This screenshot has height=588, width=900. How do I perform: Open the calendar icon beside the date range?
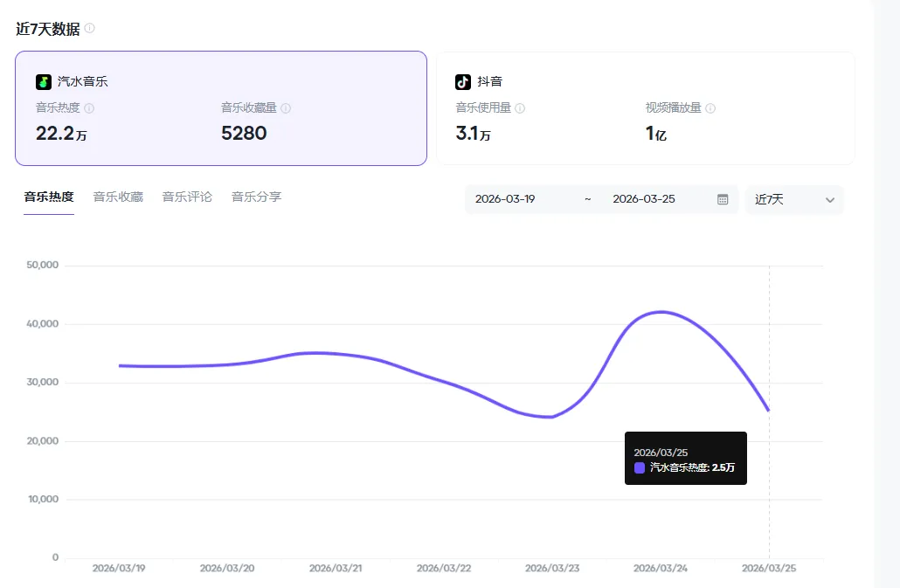(723, 200)
